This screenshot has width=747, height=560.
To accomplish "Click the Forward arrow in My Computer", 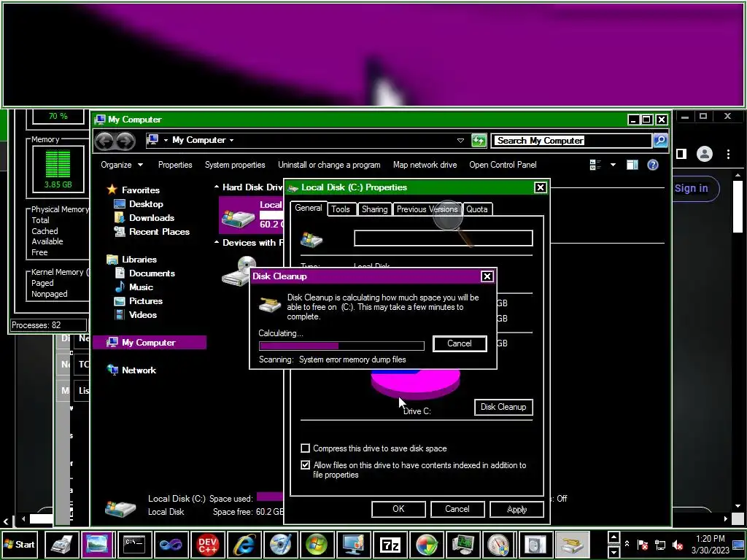I will 125,141.
